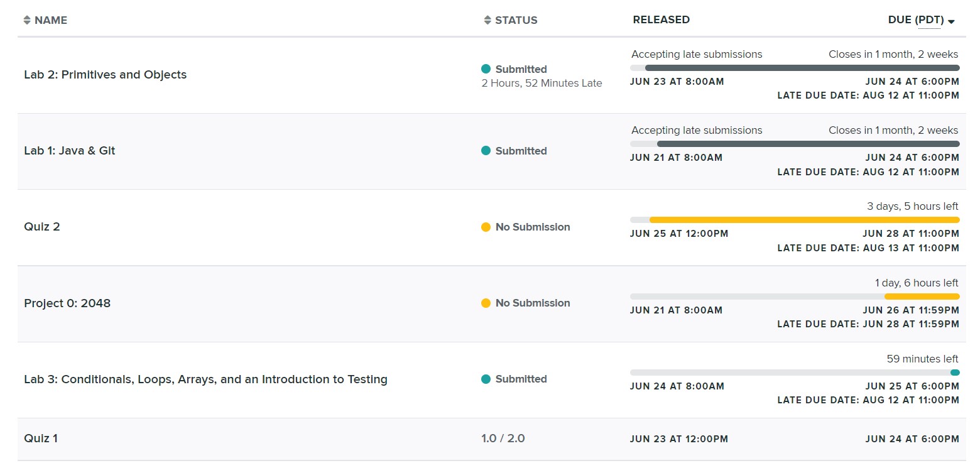
Task: Sort assignments by the STATUS header
Action: [516, 20]
